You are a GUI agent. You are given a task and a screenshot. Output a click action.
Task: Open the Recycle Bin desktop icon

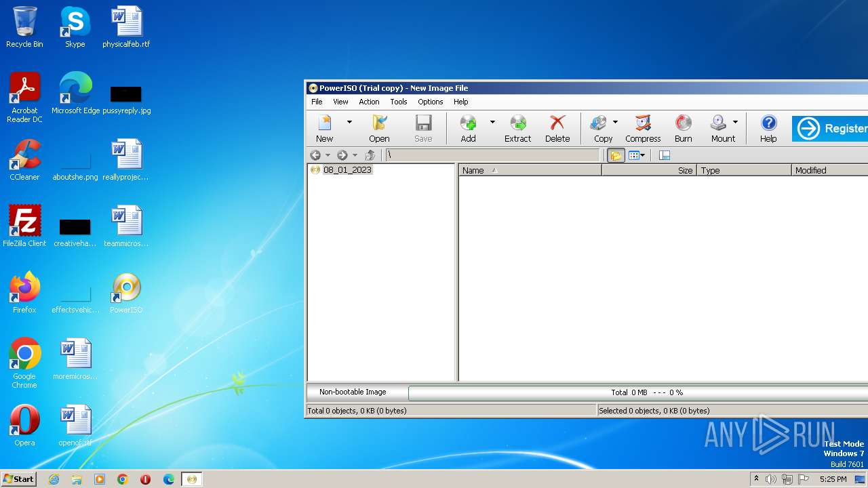click(x=24, y=27)
